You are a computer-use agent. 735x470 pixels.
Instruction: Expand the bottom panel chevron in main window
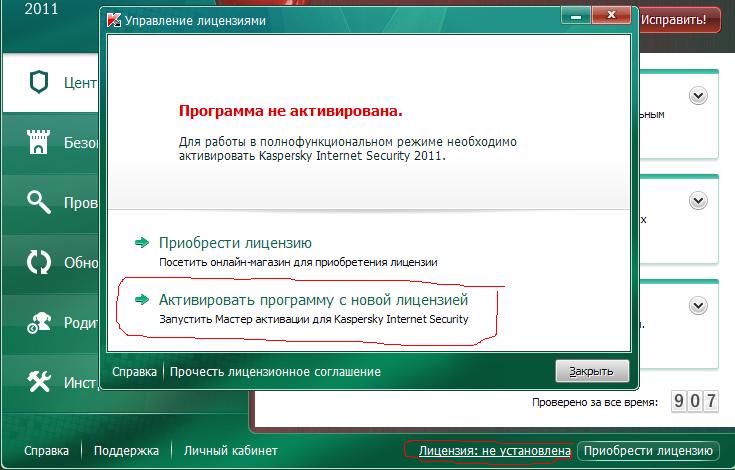698,306
